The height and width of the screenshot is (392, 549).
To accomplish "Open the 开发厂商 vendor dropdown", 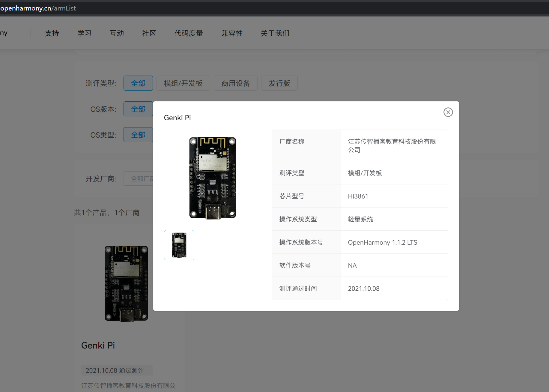I will tap(139, 179).
